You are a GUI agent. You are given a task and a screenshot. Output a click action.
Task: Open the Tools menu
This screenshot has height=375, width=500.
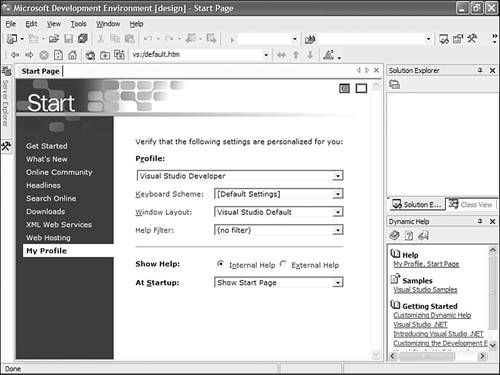click(78, 24)
